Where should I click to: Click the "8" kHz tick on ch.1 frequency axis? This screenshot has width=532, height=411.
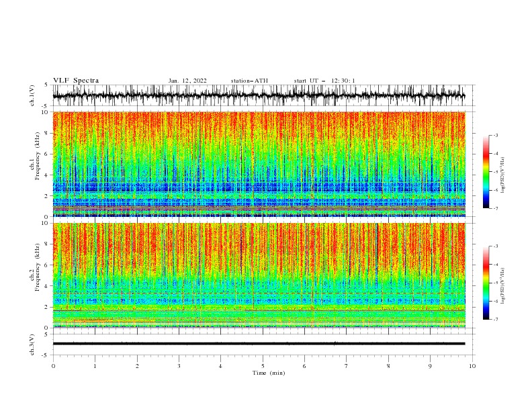point(47,133)
